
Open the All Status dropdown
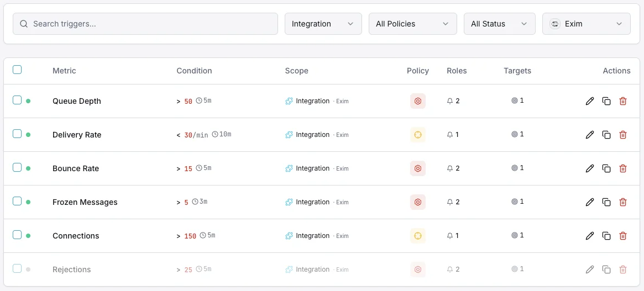point(499,24)
